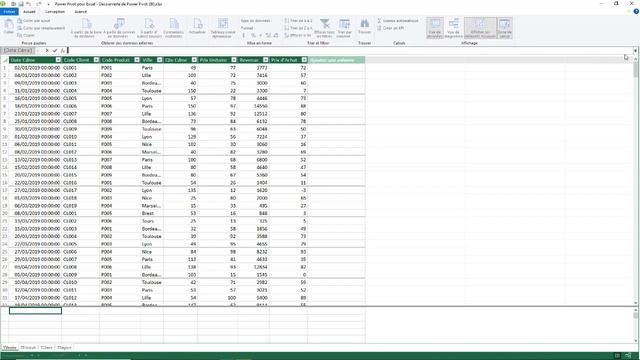The width and height of the screenshot is (640, 360).
Task: Click Somme automatique
Action: click(x=398, y=21)
